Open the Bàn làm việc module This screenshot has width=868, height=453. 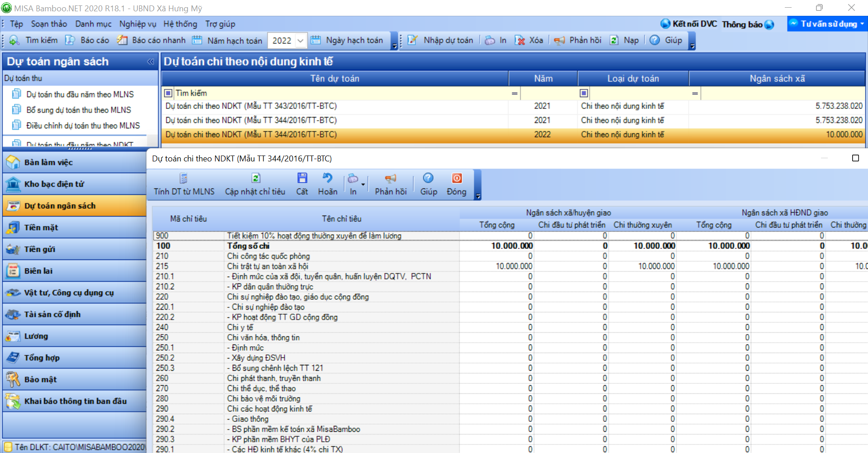point(74,162)
